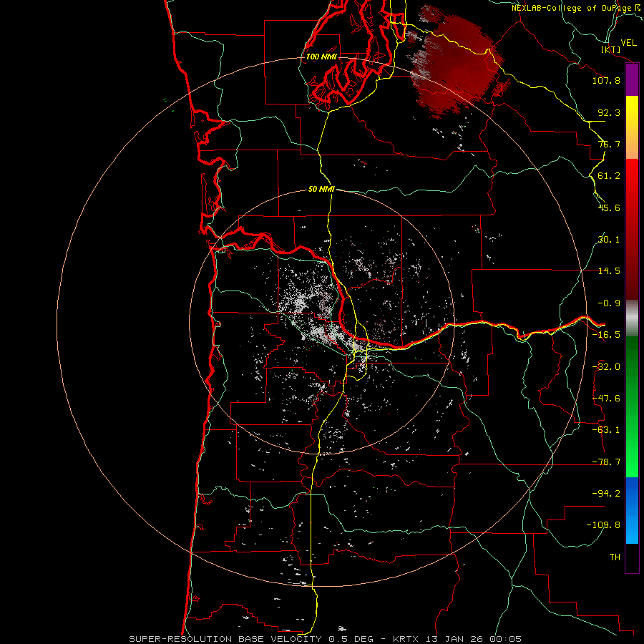Pick the gray near-zero velocity segment

coord(632,318)
